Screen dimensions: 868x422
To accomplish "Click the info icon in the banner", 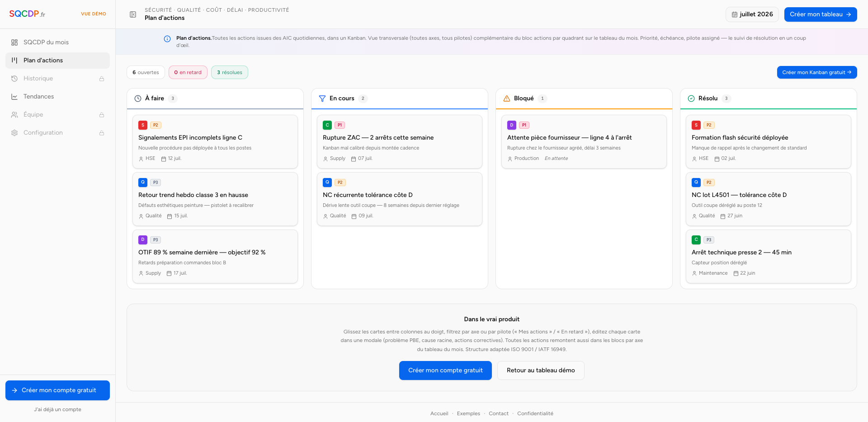I will point(167,39).
